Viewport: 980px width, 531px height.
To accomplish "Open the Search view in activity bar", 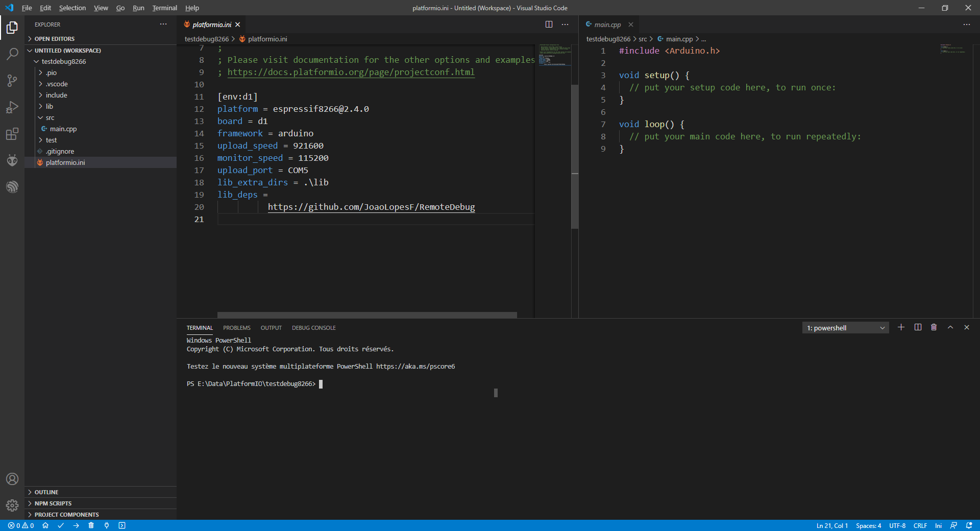I will pyautogui.click(x=12, y=54).
